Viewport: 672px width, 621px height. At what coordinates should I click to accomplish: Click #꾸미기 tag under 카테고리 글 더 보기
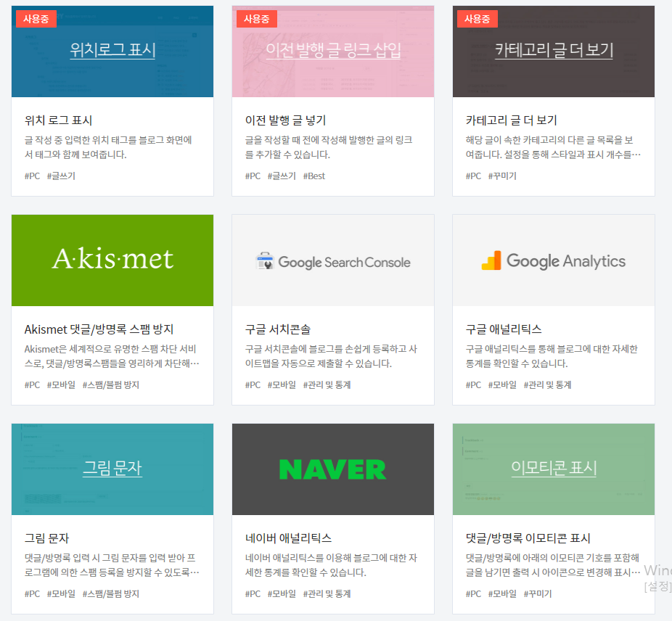click(502, 176)
